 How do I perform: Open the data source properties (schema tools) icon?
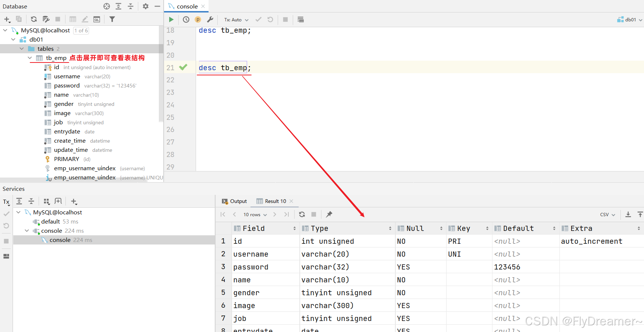coord(46,19)
